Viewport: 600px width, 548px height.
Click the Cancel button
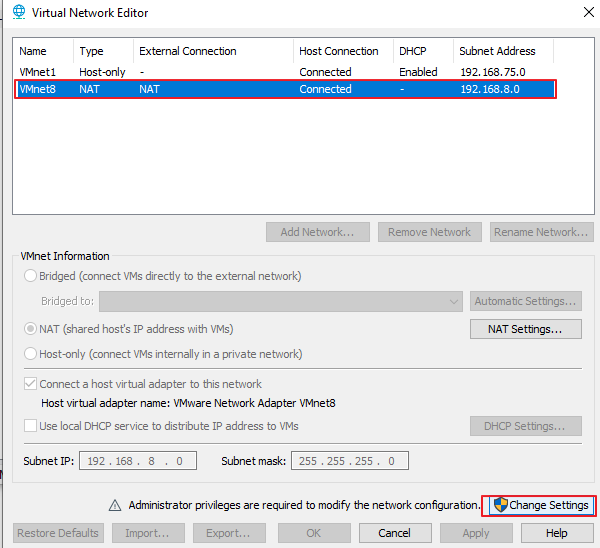395,533
